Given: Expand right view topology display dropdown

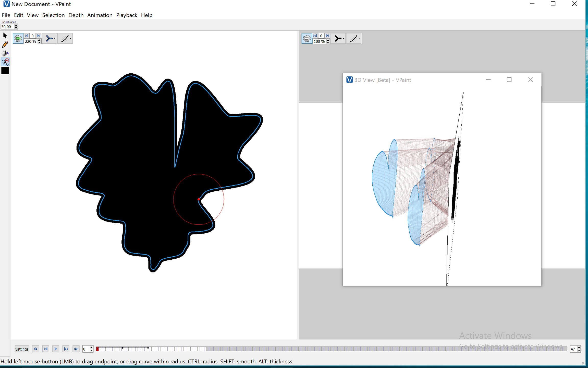Looking at the screenshot, I should click(x=338, y=39).
